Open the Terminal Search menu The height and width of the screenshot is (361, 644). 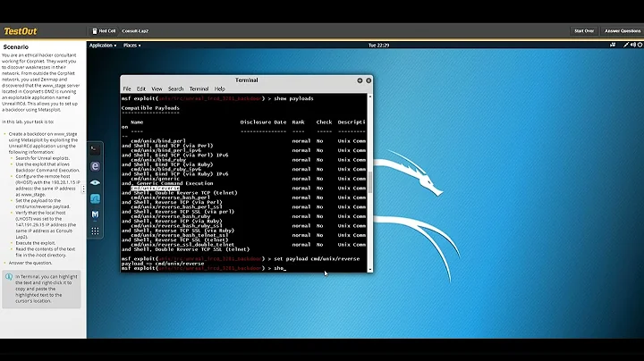175,89
